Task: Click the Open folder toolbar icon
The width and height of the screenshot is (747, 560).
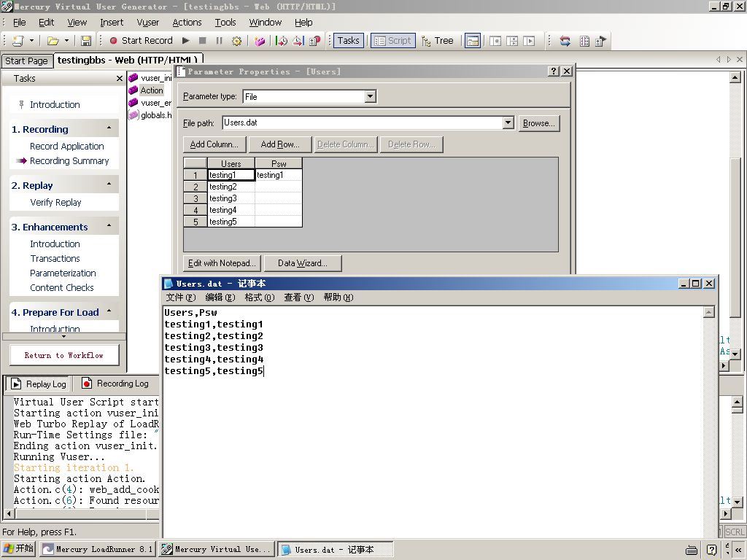Action: [x=53, y=41]
